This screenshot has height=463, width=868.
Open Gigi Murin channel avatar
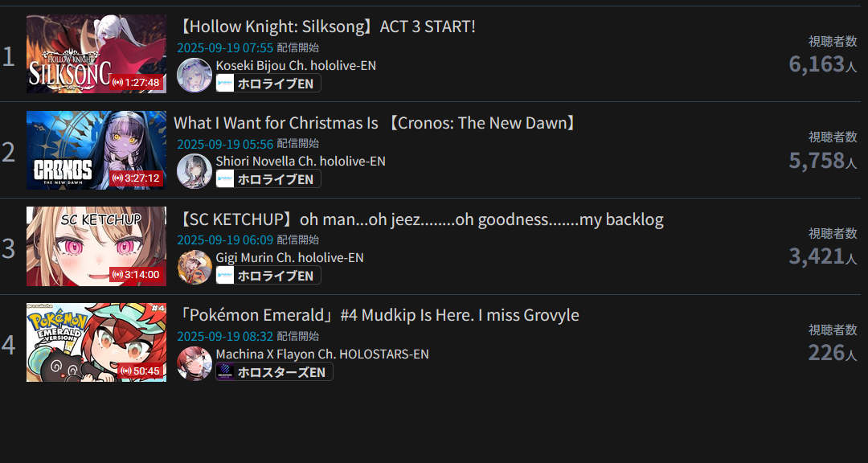[x=194, y=268]
